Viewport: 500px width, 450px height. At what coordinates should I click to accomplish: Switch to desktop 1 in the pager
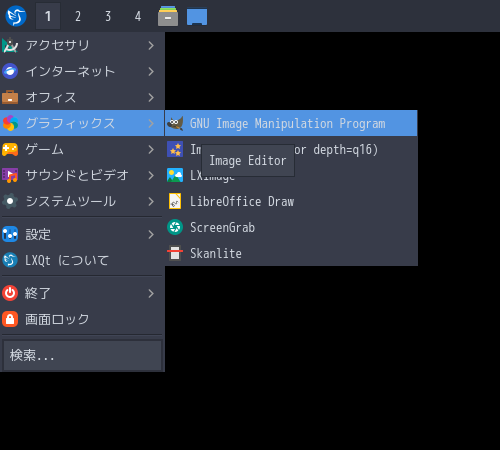click(x=48, y=16)
